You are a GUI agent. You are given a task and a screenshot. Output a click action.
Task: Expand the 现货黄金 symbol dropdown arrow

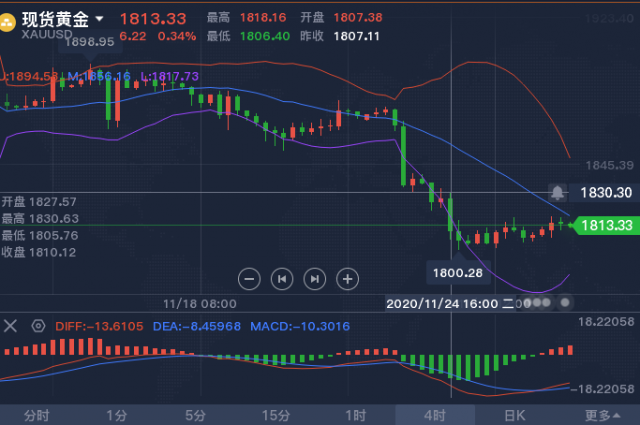[99, 19]
